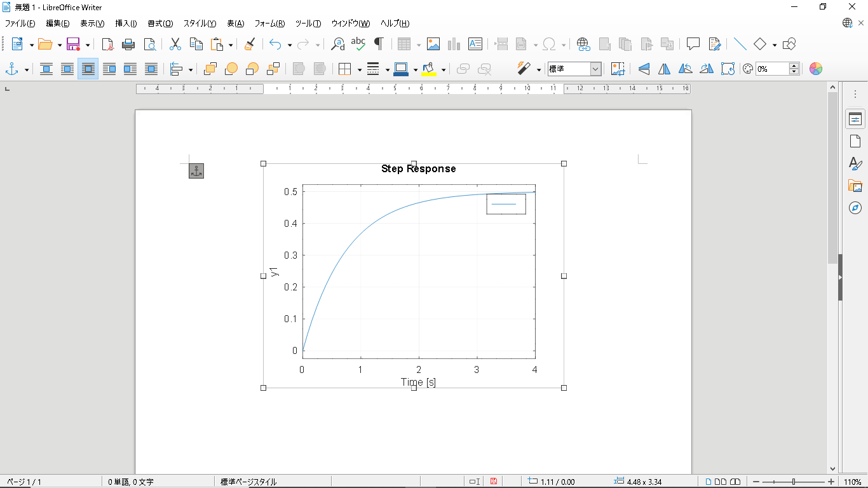Flip the image vertically
Viewport: 868px width, 488px height.
(644, 69)
